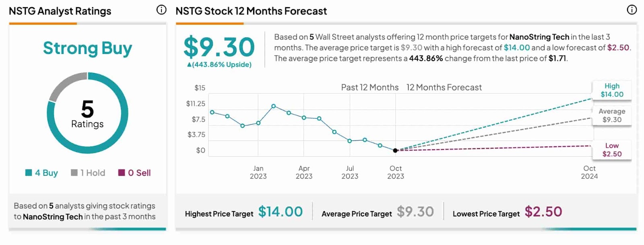Click NanoString Tech link in forecast description
The width and height of the screenshot is (644, 245).
(539, 37)
